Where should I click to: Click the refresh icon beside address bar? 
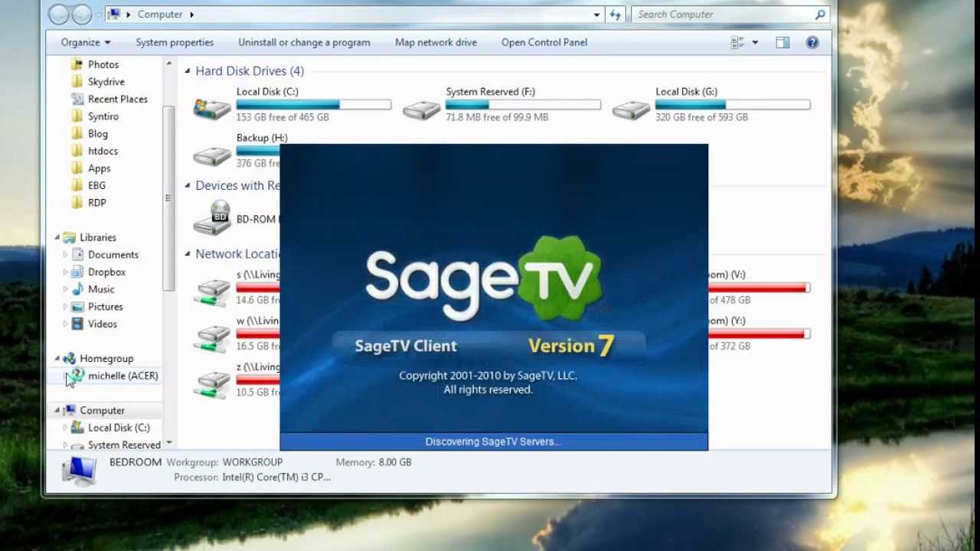coord(615,15)
